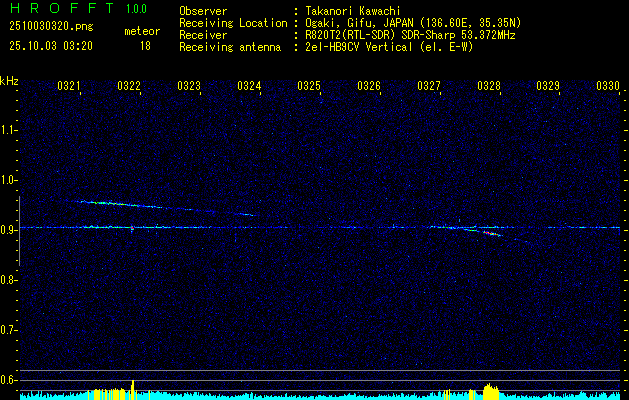
Task: Click time marker 0321
Action: click(69, 86)
